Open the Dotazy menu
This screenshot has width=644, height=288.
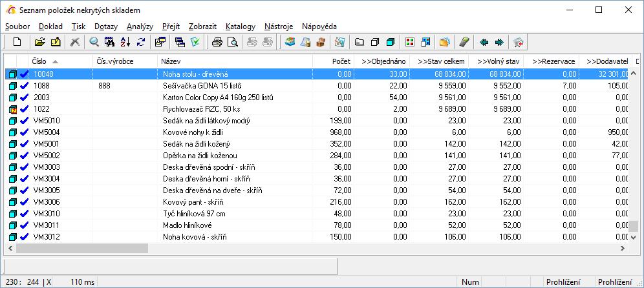[x=106, y=26]
